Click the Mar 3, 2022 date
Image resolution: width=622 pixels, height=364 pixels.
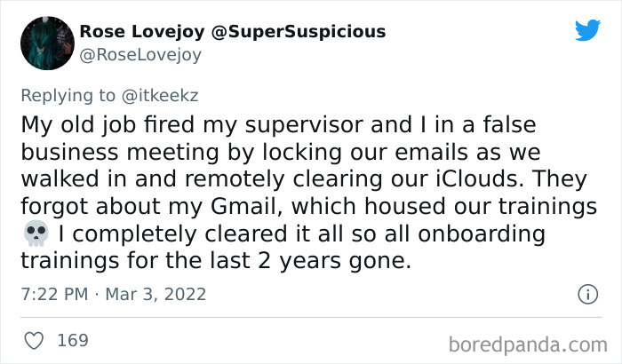(158, 294)
